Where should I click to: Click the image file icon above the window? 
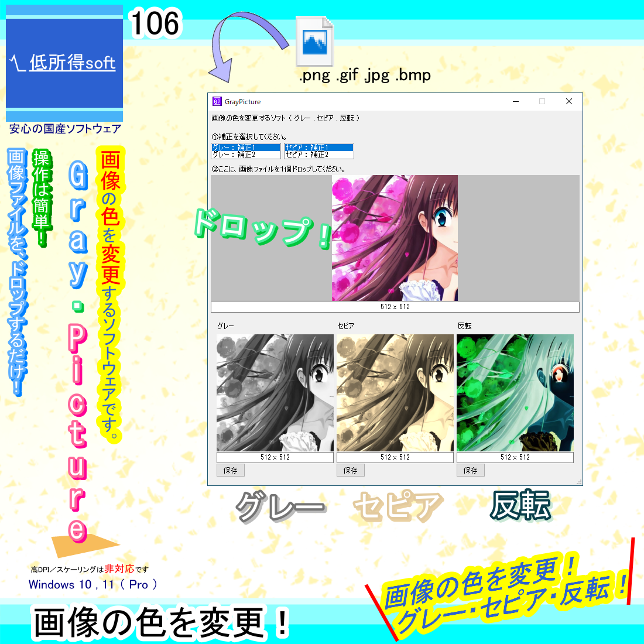click(314, 41)
